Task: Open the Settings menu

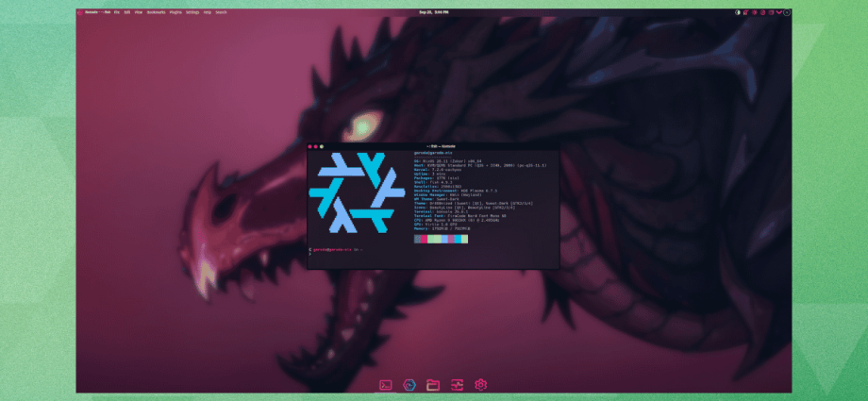Action: coord(192,12)
